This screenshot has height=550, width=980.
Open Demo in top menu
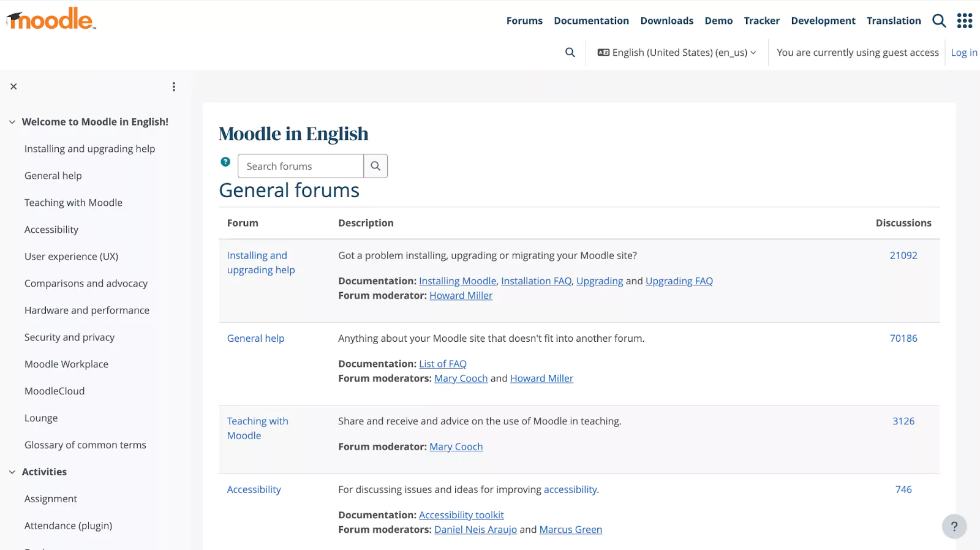(x=718, y=21)
